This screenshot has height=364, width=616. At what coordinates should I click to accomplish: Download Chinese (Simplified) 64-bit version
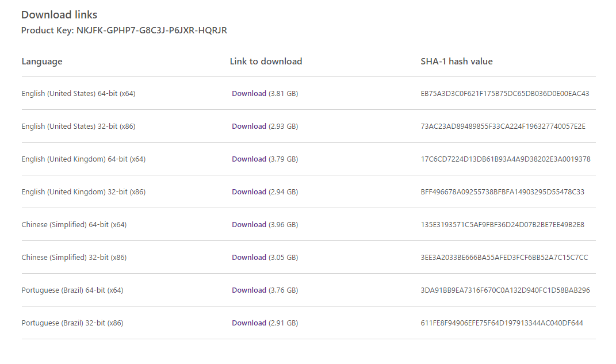click(249, 224)
